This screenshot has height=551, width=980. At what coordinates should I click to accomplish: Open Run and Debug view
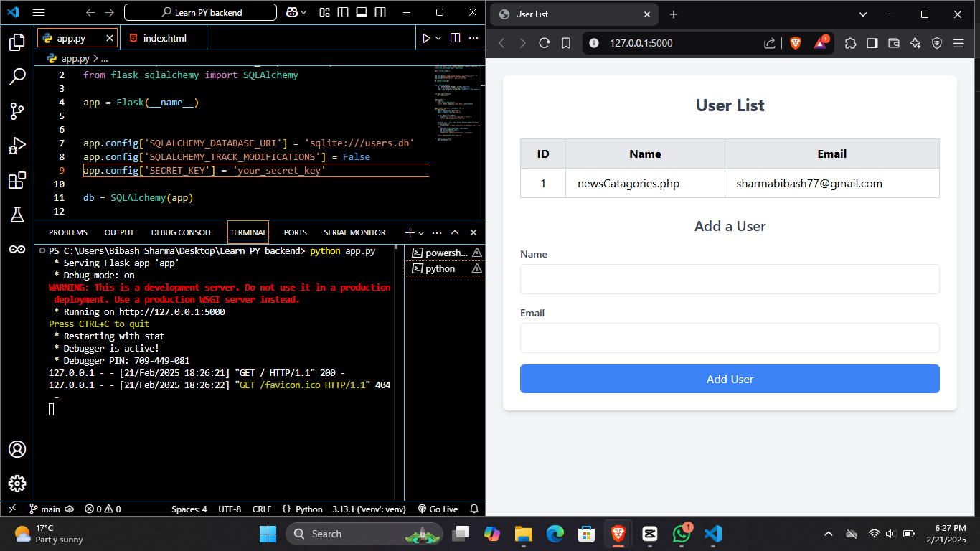17,146
